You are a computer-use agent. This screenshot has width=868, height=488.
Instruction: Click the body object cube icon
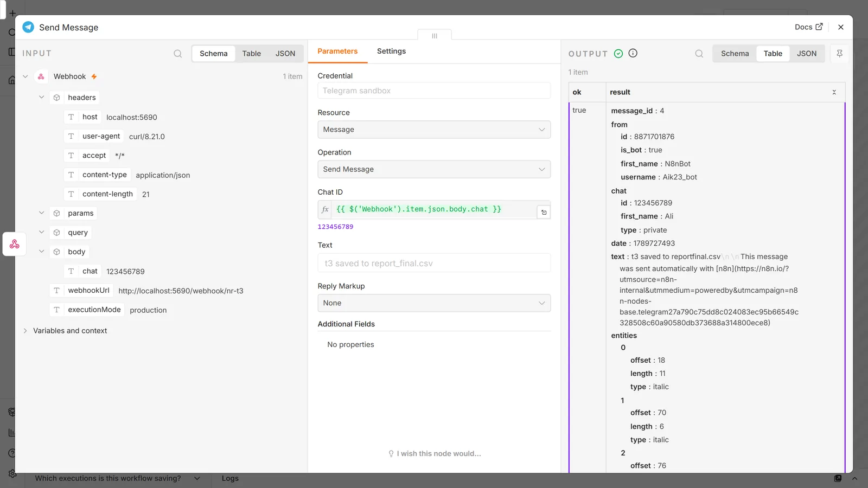pyautogui.click(x=56, y=252)
